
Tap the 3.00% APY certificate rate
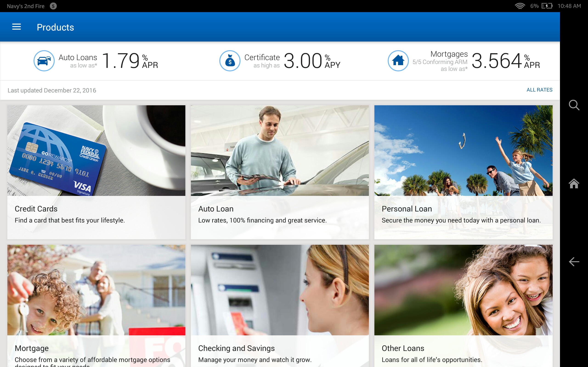click(x=312, y=61)
